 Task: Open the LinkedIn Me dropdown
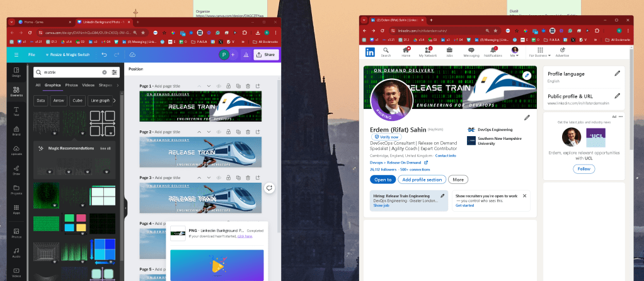[x=515, y=52]
